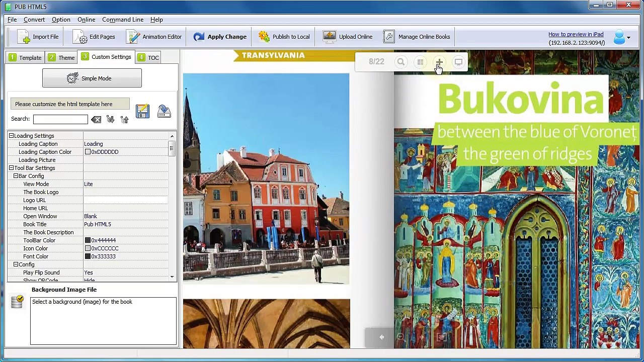Open the Command Line menu
644x362 pixels.
(x=123, y=20)
